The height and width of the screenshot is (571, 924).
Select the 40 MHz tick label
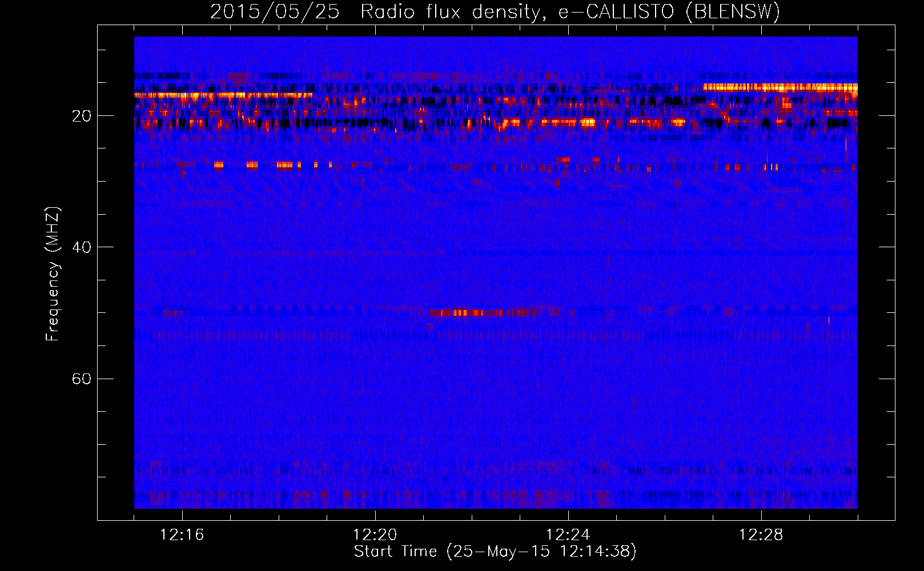pyautogui.click(x=82, y=247)
